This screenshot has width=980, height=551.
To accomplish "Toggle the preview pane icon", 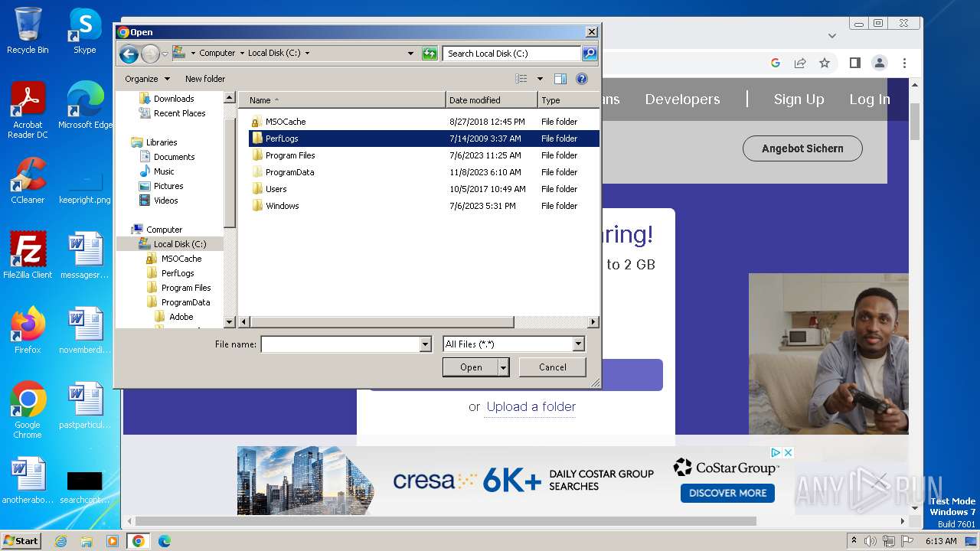I will [560, 79].
